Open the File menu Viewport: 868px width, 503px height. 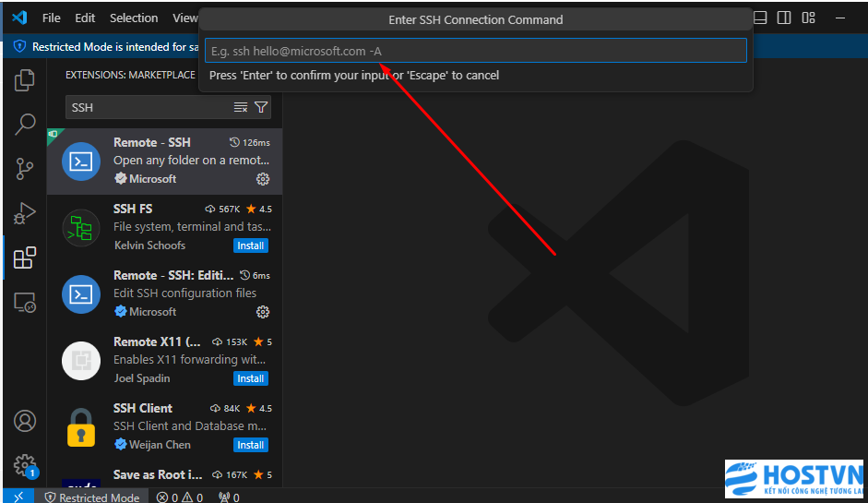pyautogui.click(x=51, y=18)
